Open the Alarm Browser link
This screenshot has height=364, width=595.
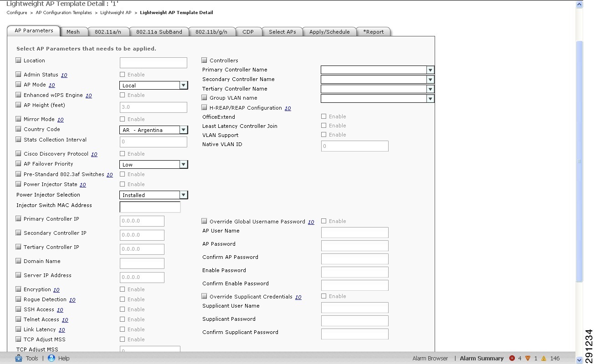pos(430,358)
